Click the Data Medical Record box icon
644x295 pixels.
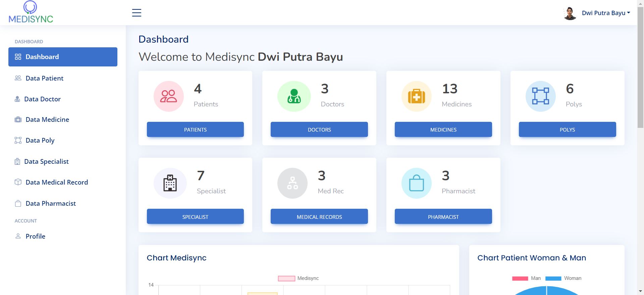17,182
